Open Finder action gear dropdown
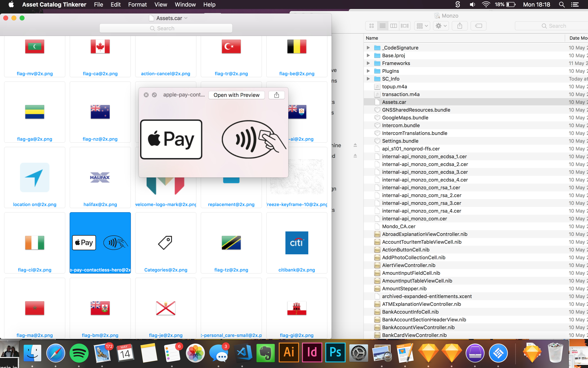Image resolution: width=588 pixels, height=368 pixels. (441, 26)
